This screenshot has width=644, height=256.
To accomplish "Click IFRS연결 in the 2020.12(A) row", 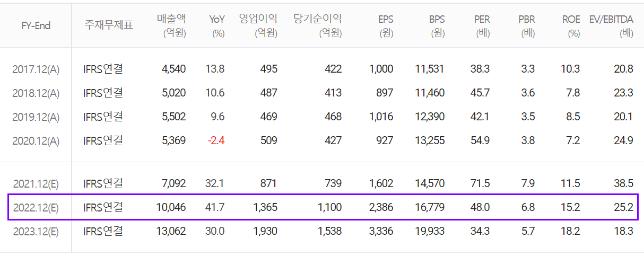I will tap(103, 140).
